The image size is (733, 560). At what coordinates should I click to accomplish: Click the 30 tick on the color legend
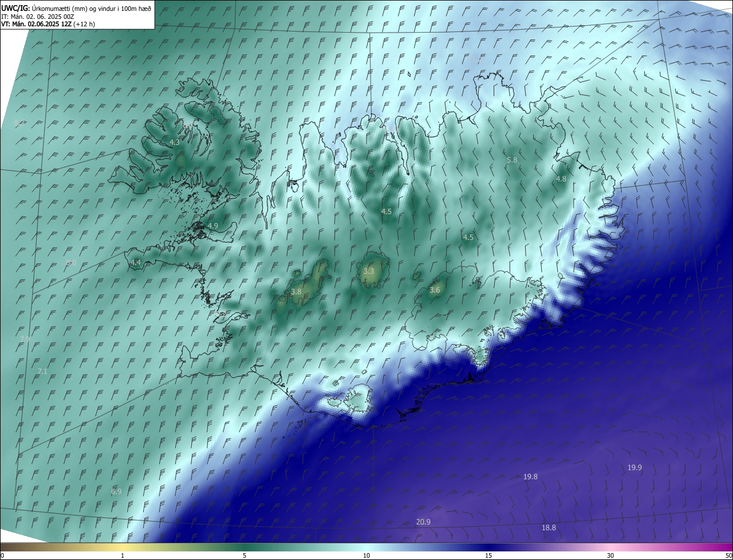coord(610,555)
